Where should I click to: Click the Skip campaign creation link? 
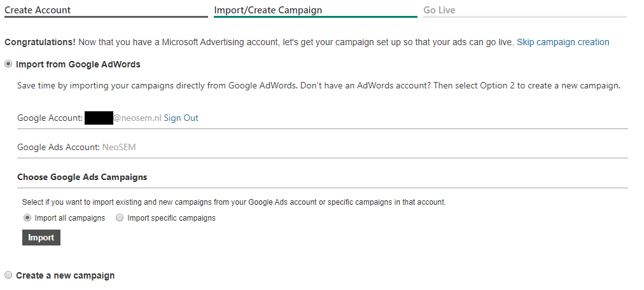(563, 42)
